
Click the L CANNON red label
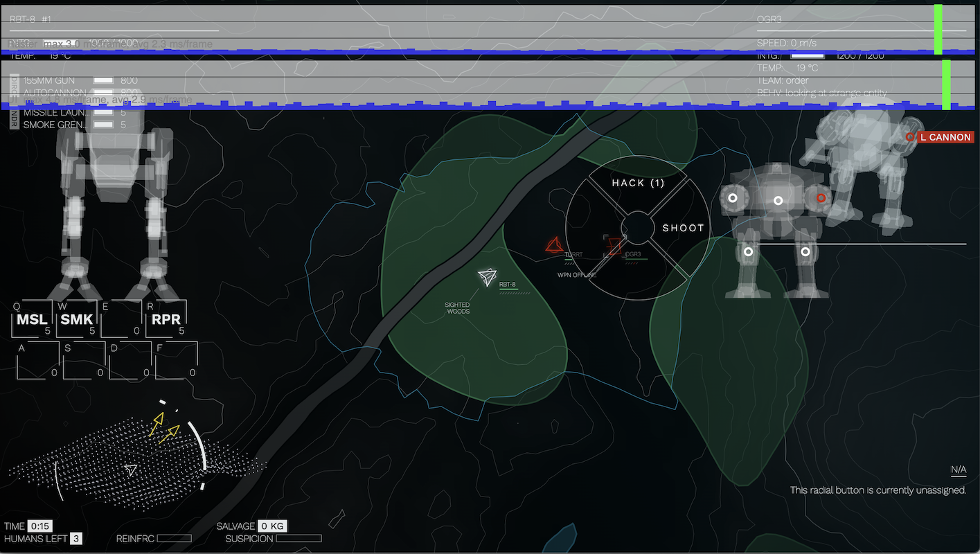(945, 138)
